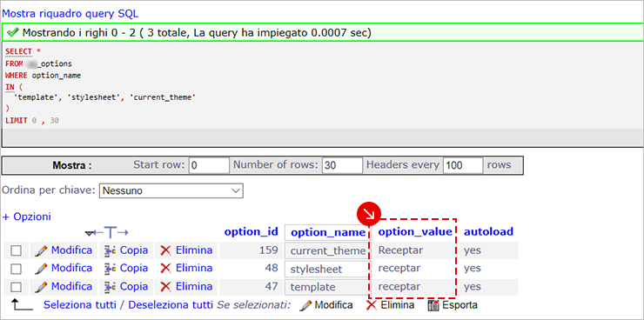Click the copy icon in stylesheet row

point(110,269)
